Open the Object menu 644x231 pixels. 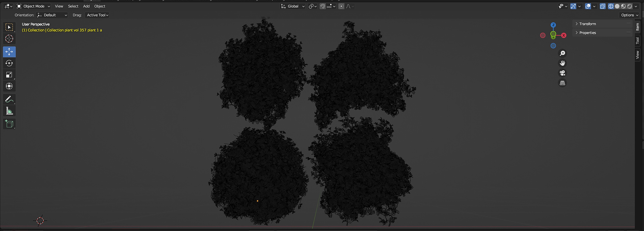point(99,6)
